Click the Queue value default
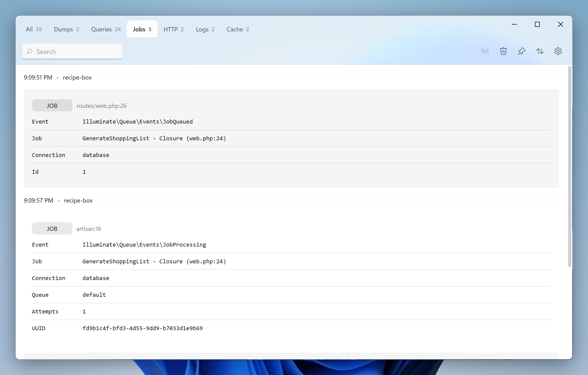Viewport: 588px width, 375px height. coord(94,295)
